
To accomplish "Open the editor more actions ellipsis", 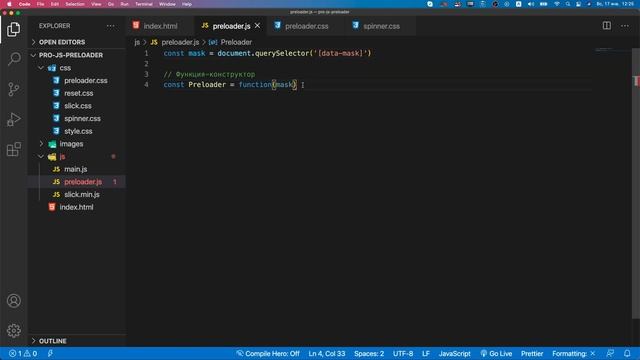I will (x=625, y=26).
